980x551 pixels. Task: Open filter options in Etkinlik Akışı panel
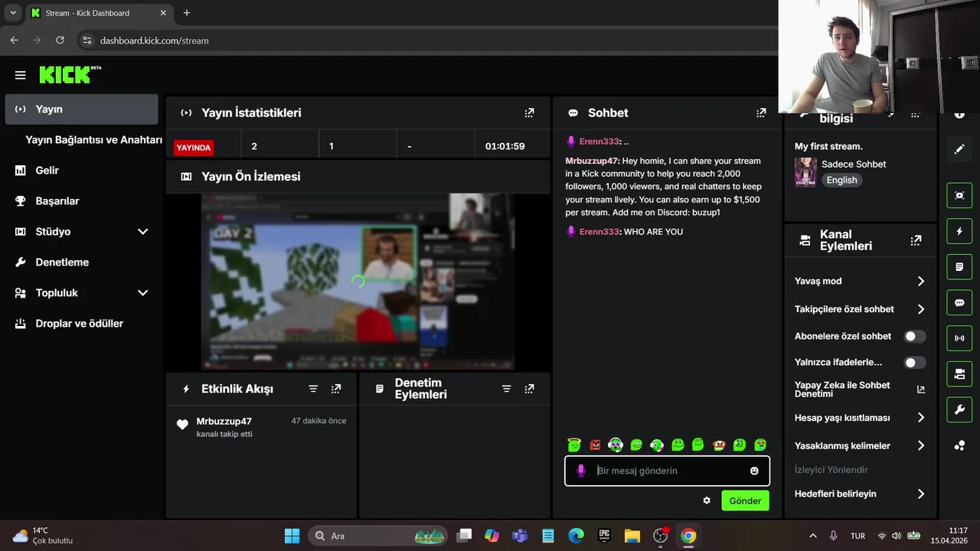[x=313, y=389]
